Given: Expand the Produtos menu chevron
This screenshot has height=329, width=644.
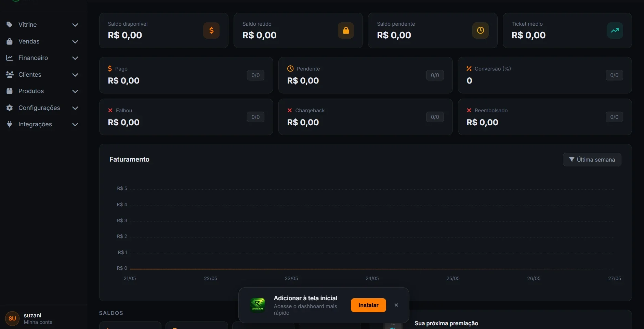Looking at the screenshot, I should 75,91.
